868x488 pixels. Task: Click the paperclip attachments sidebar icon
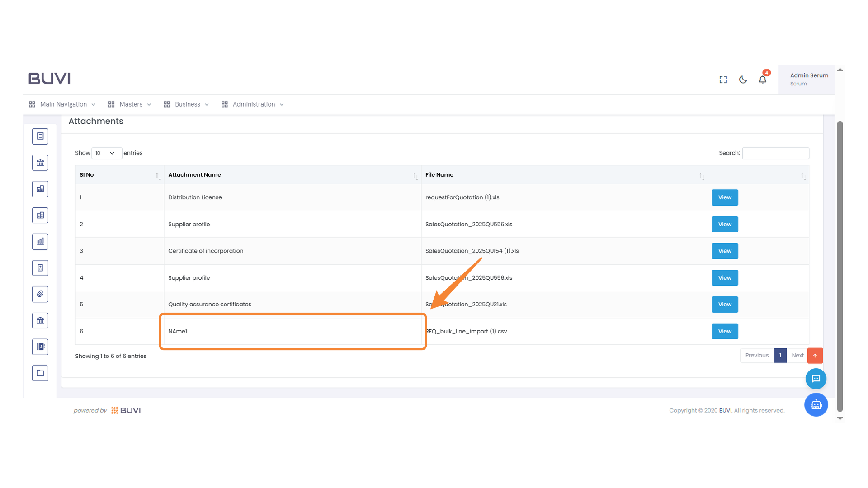click(40, 294)
